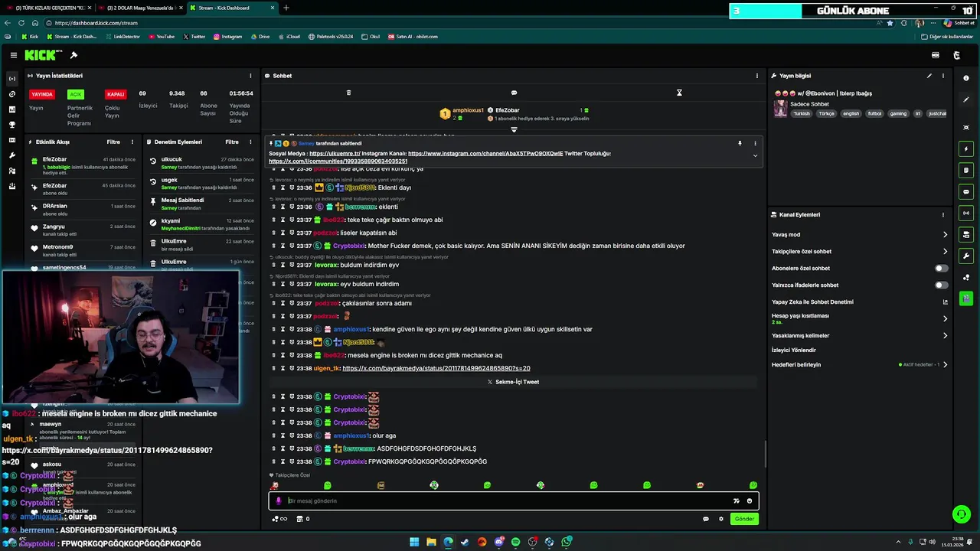Open Steam from the taskbar

pos(465,542)
